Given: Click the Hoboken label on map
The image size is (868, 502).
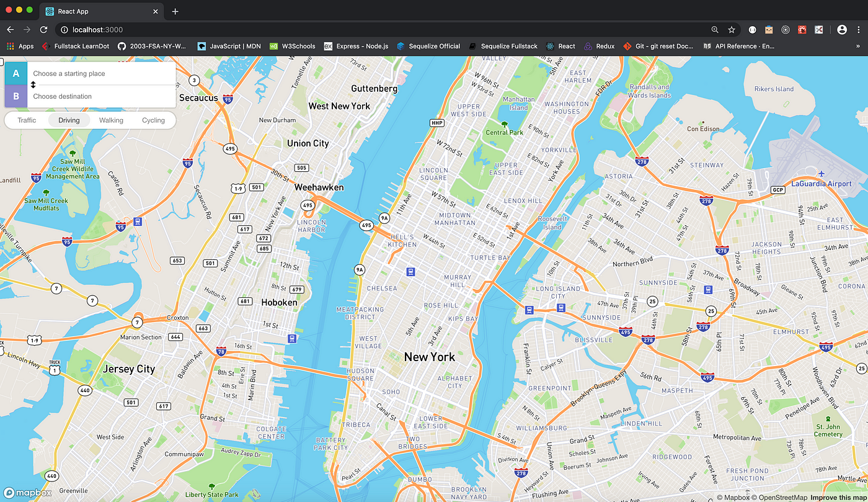Looking at the screenshot, I should [x=280, y=302].
